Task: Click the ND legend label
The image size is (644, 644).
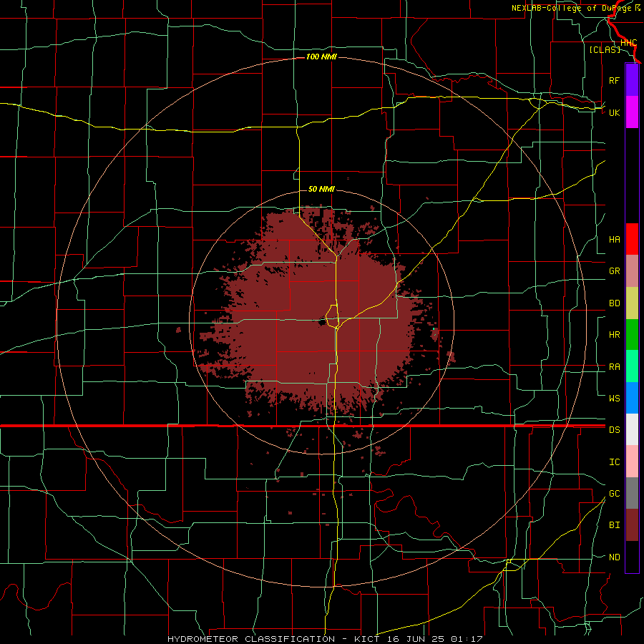Action: pos(614,557)
